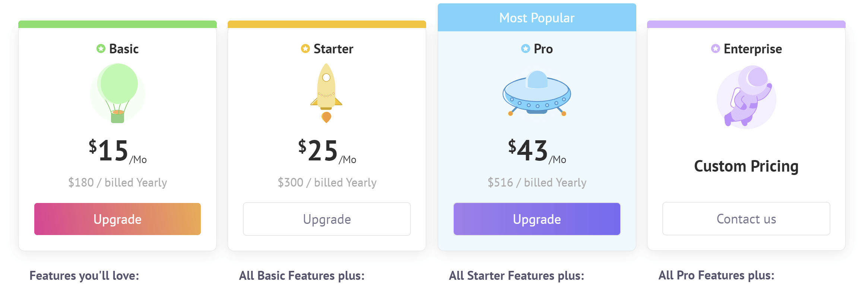This screenshot has width=868, height=291.
Task: Click the purple astronaut illustration
Action: point(746,97)
